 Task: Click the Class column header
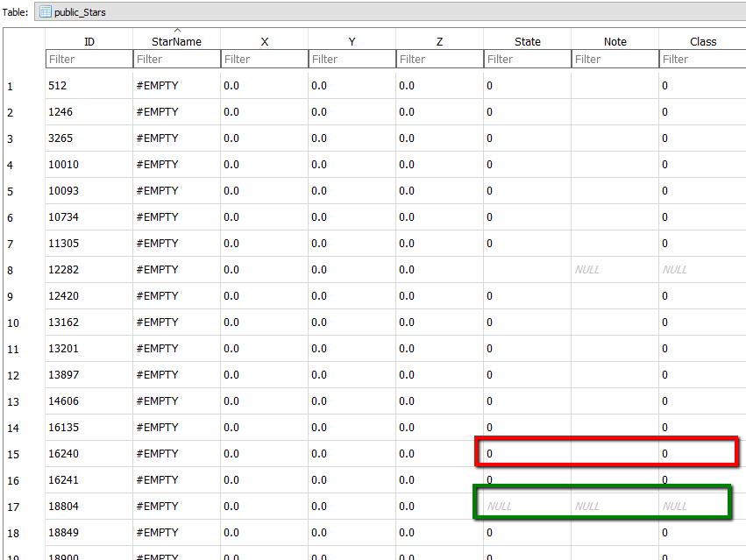coord(703,42)
